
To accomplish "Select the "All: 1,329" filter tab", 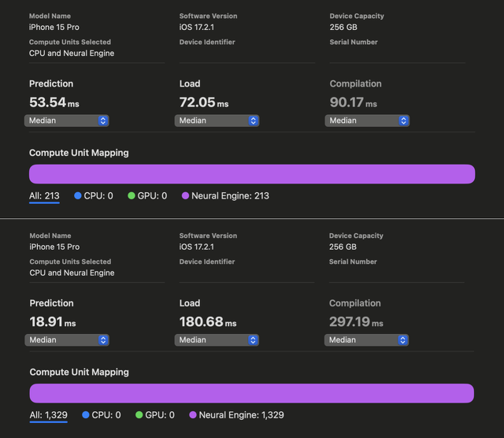I will coord(48,415).
